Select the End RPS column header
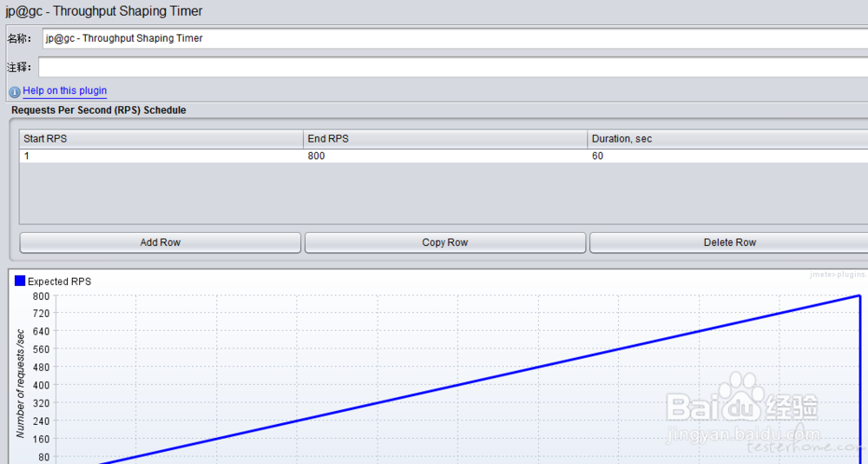The width and height of the screenshot is (868, 464). coord(445,138)
